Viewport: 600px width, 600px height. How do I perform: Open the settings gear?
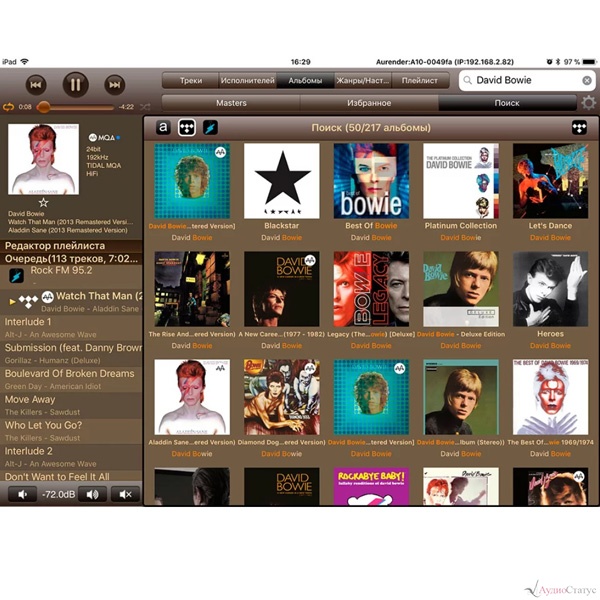[589, 103]
